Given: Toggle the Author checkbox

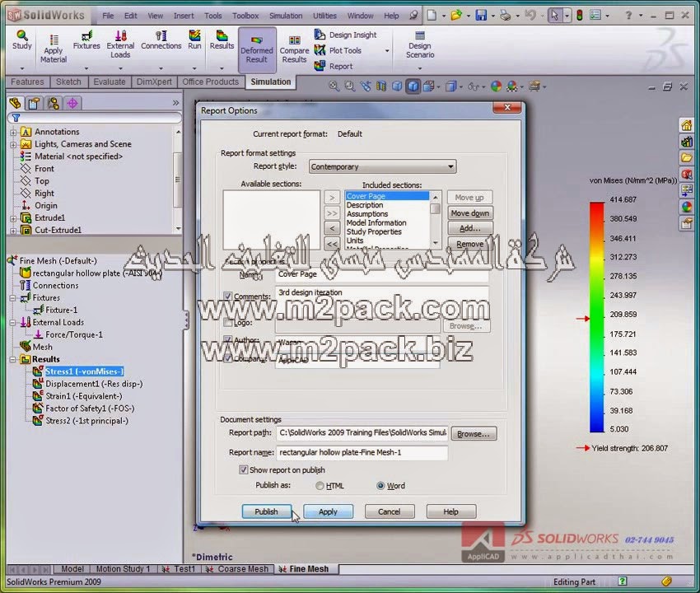Looking at the screenshot, I should (227, 340).
